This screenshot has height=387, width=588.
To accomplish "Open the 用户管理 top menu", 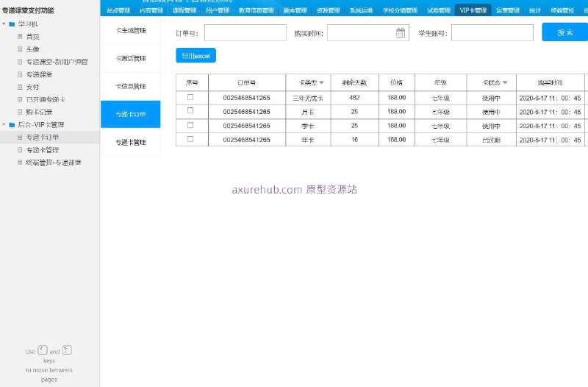I will [217, 10].
